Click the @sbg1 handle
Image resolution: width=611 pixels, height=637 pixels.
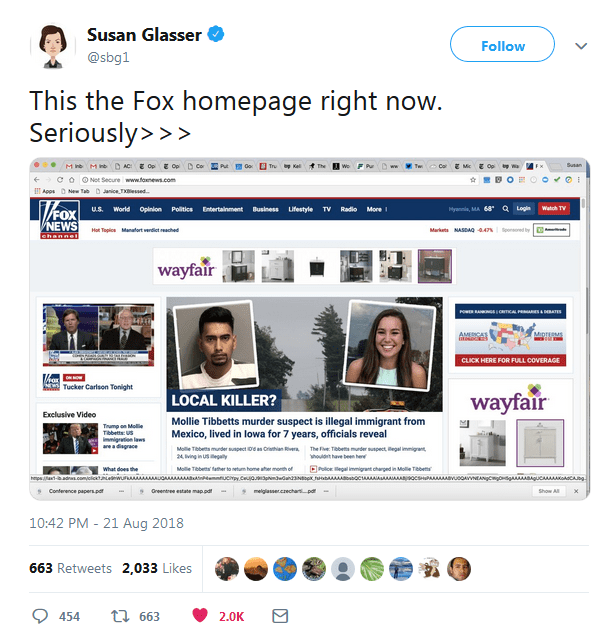pyautogui.click(x=108, y=57)
